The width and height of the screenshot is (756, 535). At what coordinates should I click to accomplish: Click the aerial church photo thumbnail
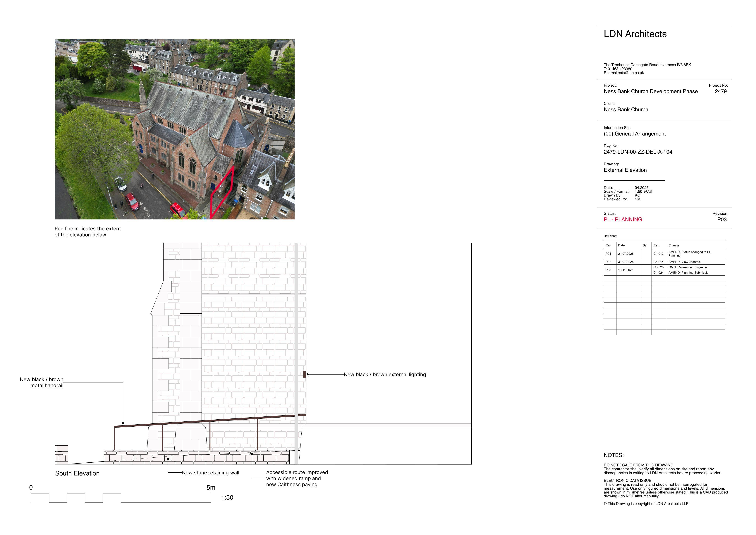coord(175,129)
